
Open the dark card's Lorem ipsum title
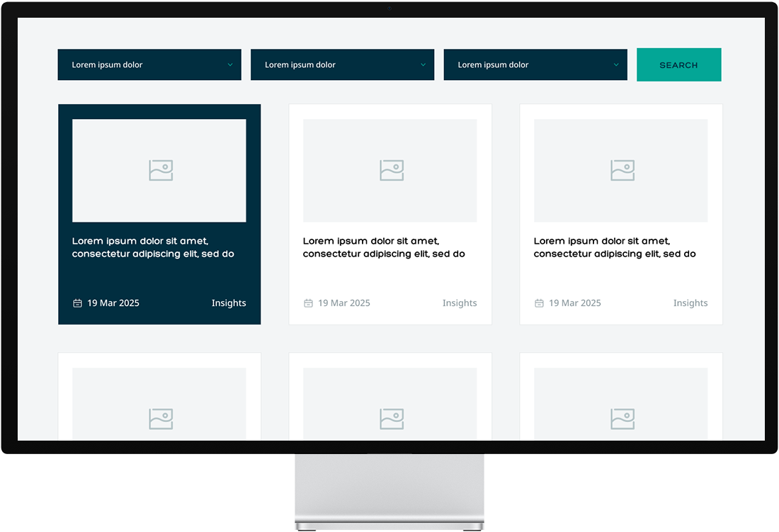[x=153, y=247]
